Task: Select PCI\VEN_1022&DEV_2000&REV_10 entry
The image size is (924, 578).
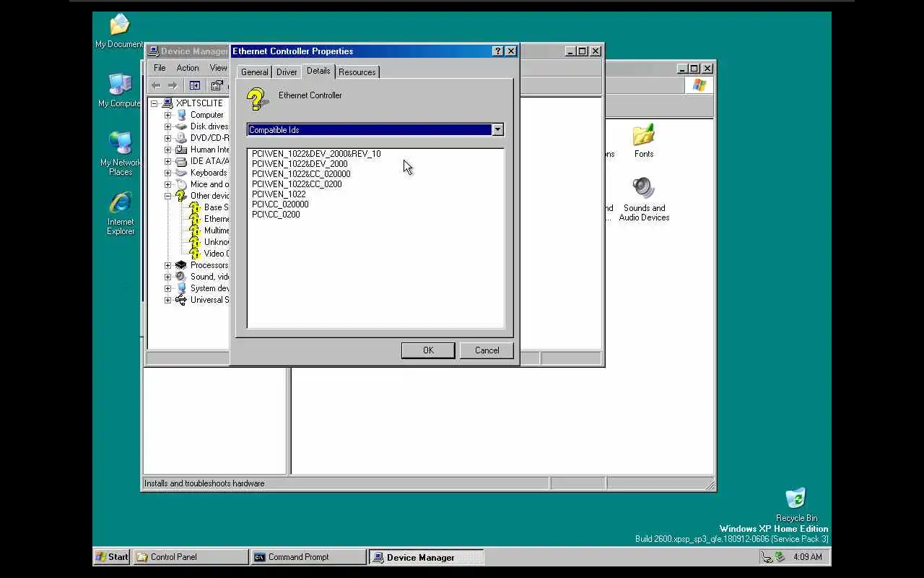Action: (316, 154)
